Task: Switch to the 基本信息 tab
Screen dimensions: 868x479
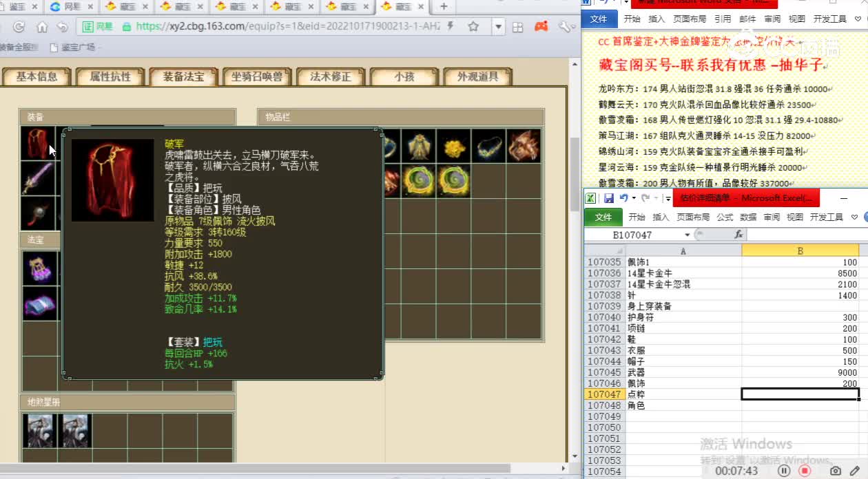Action: tap(37, 76)
